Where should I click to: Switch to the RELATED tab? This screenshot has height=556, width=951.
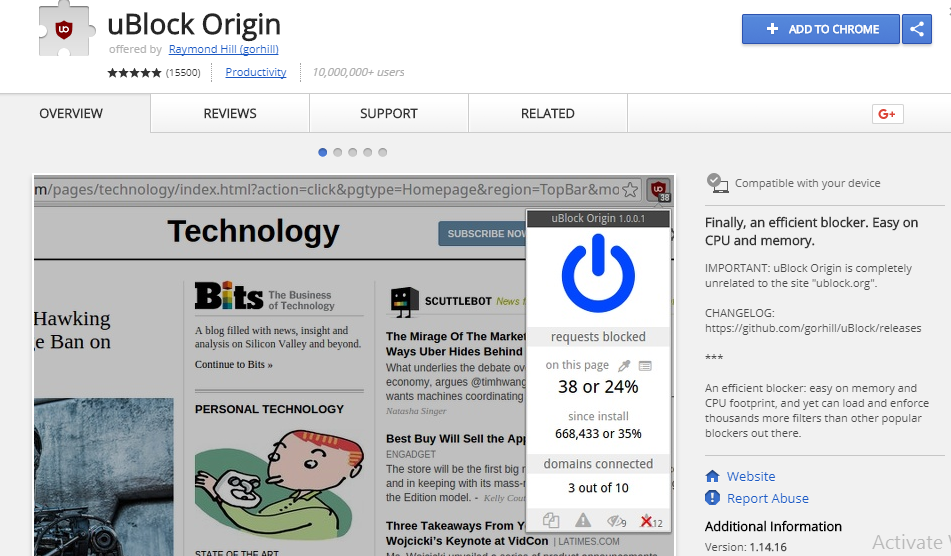coord(548,113)
